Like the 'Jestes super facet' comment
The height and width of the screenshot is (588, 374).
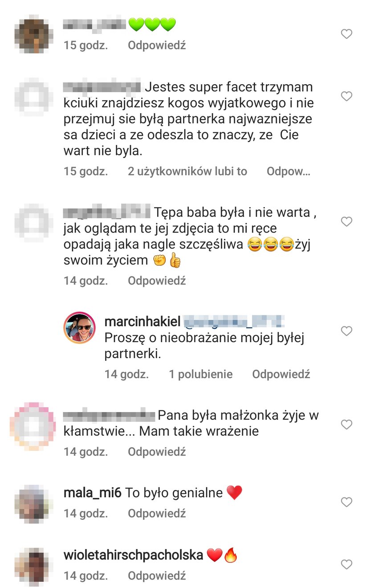[x=346, y=96]
